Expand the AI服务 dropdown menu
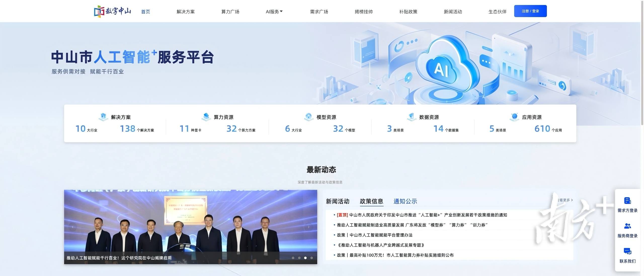Viewport: 644px width, 276px height. tap(274, 12)
